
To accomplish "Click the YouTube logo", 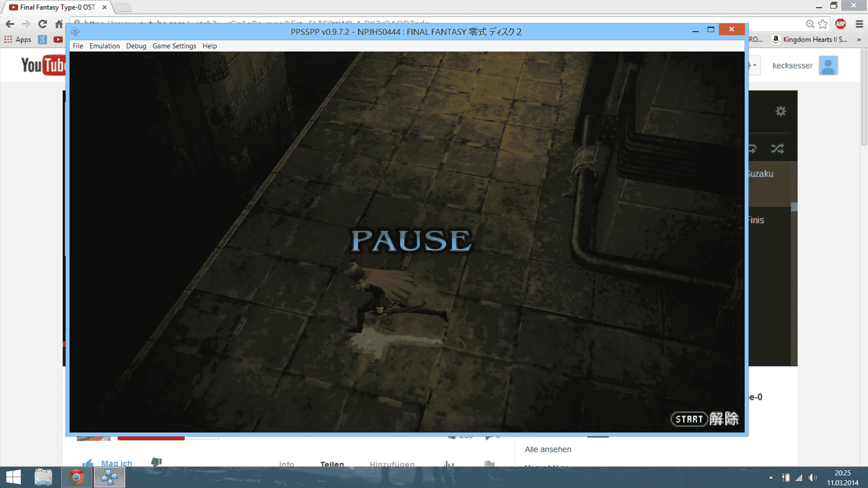I will [x=43, y=66].
